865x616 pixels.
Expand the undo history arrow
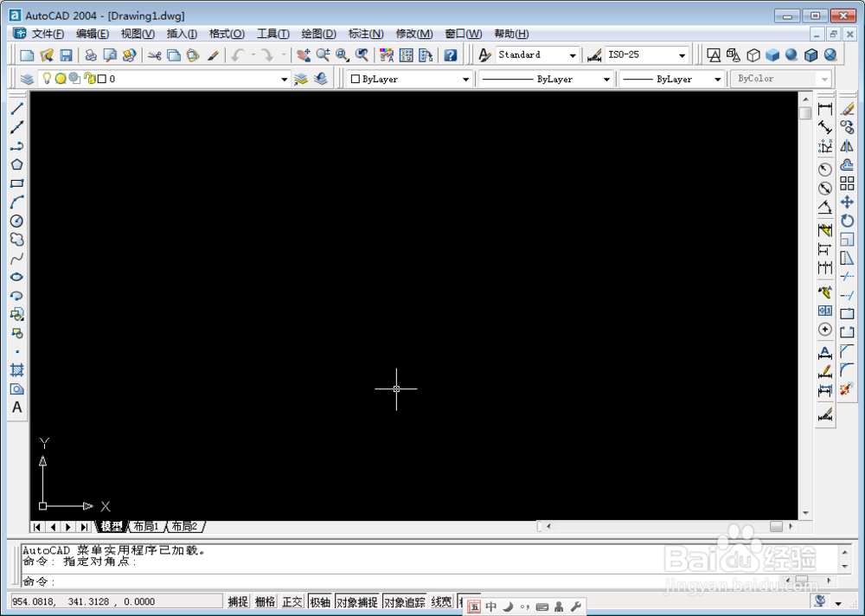[253, 55]
